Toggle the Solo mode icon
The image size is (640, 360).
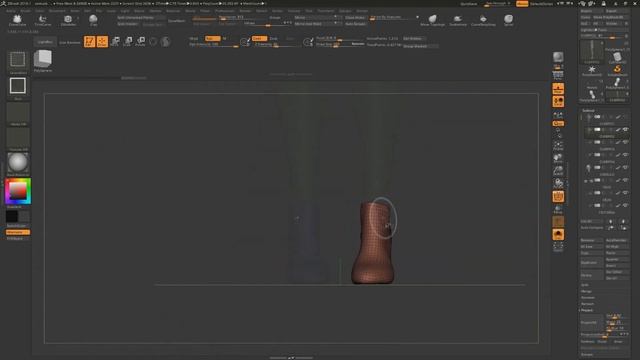point(558,235)
